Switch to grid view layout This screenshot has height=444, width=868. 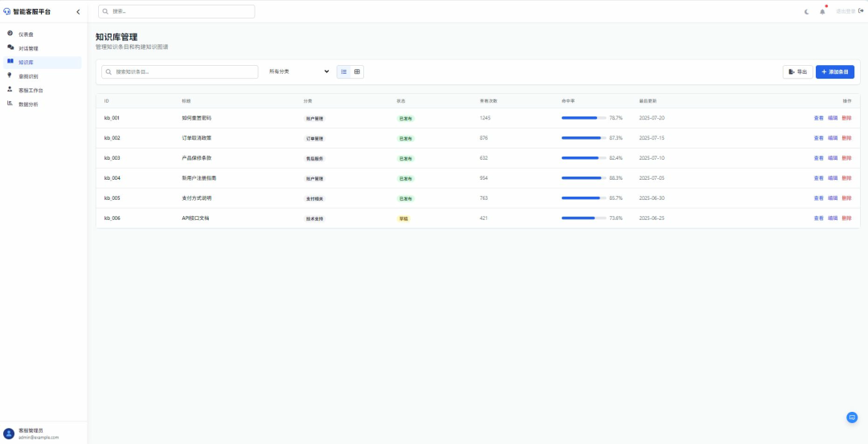(357, 71)
